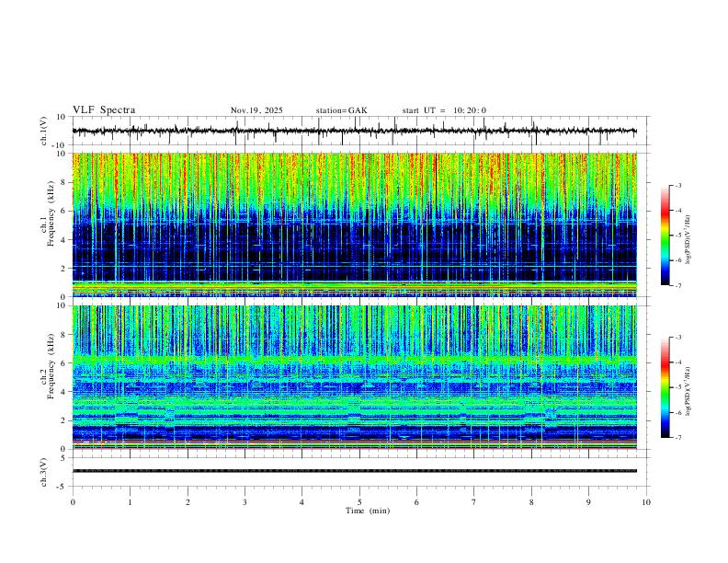728x563 pixels.
Task: Click time axis tick label "8"
Action: click(531, 502)
